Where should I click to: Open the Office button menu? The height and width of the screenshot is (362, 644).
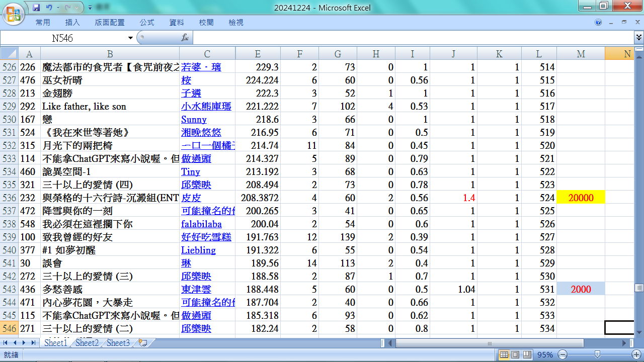(x=14, y=14)
